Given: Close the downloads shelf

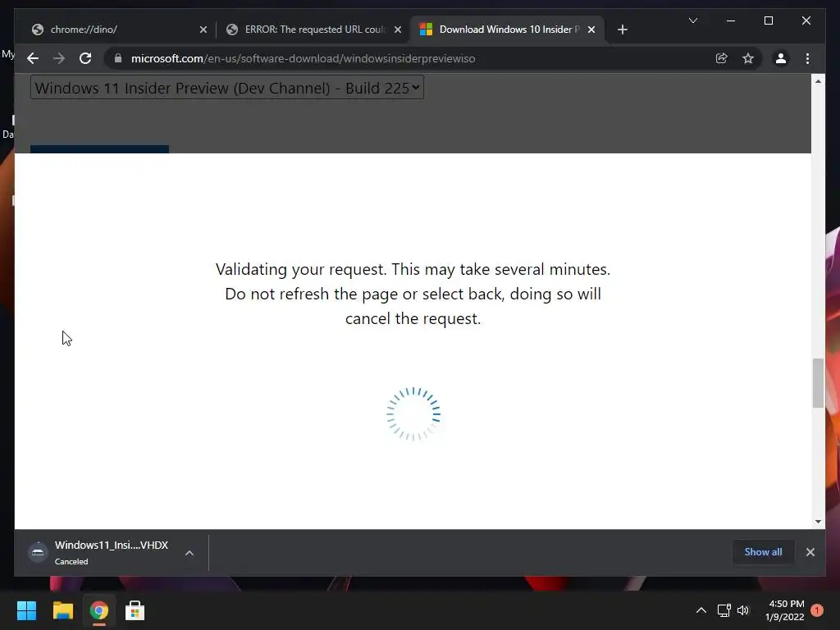Looking at the screenshot, I should 810,552.
